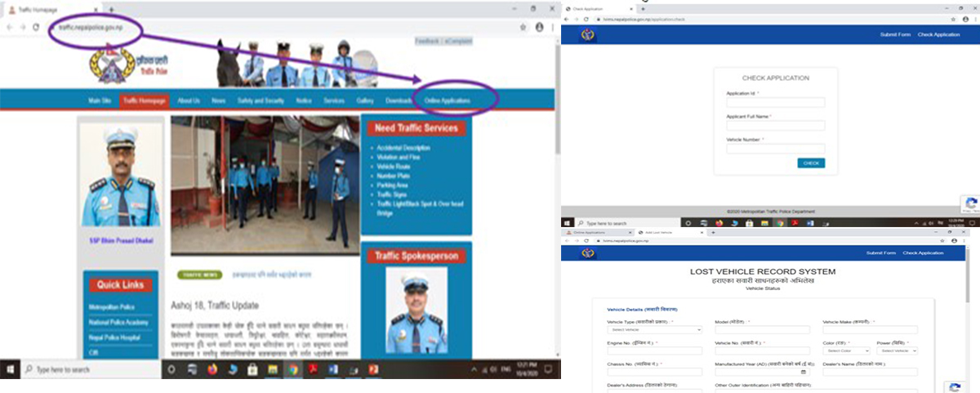Open the Chrome icon in the left taskbar
Viewport: 980px width, 393px height.
tap(292, 369)
